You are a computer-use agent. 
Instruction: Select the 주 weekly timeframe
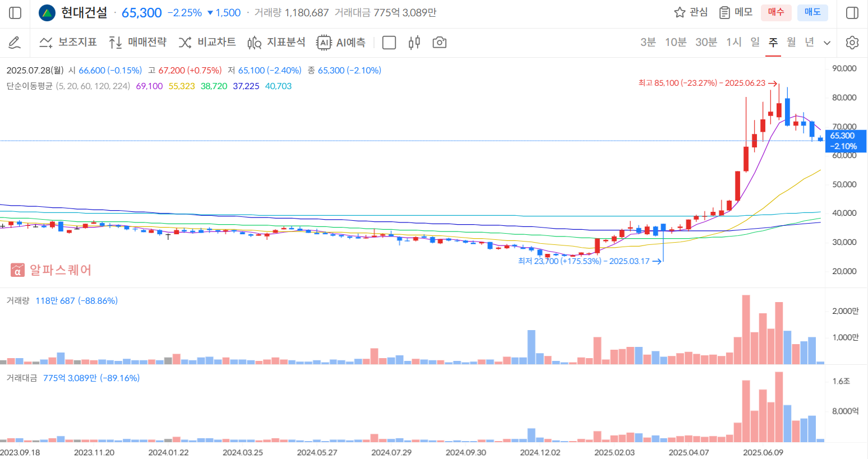[773, 43]
